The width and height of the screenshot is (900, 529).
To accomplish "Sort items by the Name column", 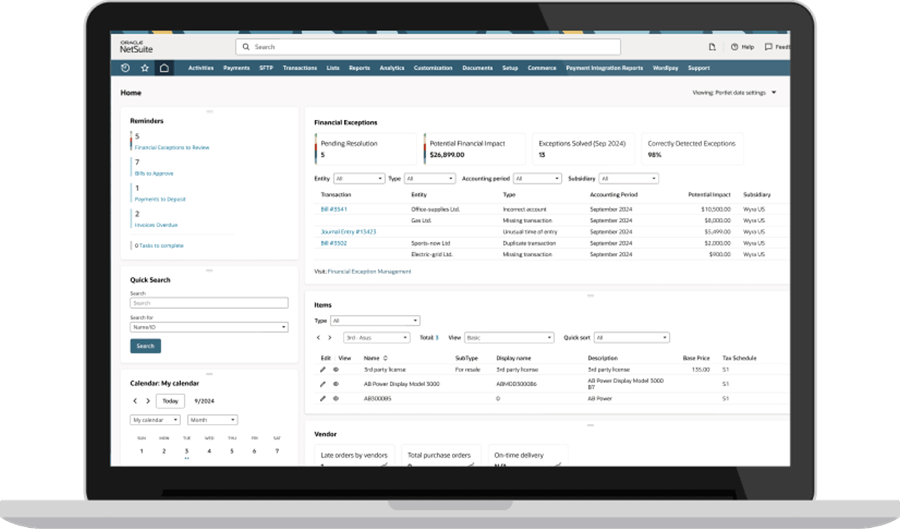I will (375, 357).
